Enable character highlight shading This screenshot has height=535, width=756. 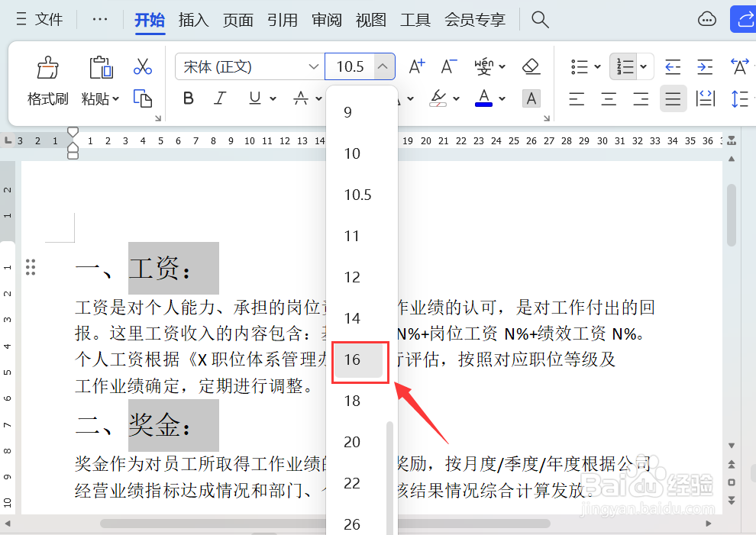click(531, 98)
